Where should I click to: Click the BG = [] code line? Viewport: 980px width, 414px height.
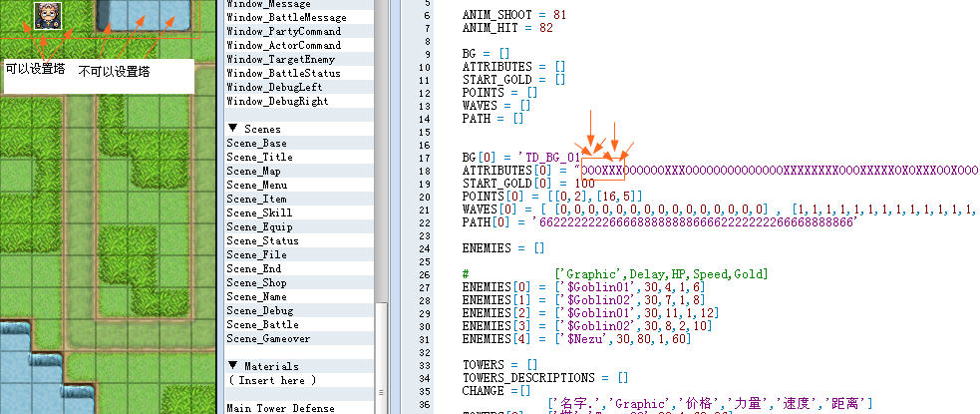tap(487, 54)
